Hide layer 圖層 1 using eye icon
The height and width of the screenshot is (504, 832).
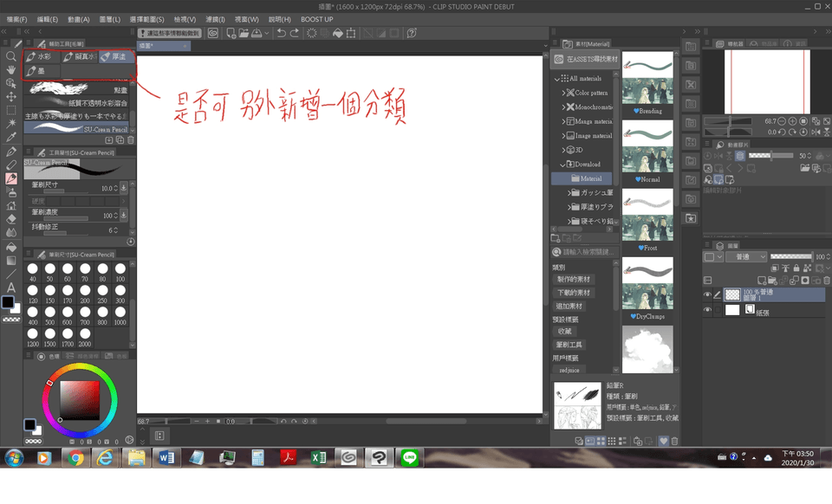point(707,295)
